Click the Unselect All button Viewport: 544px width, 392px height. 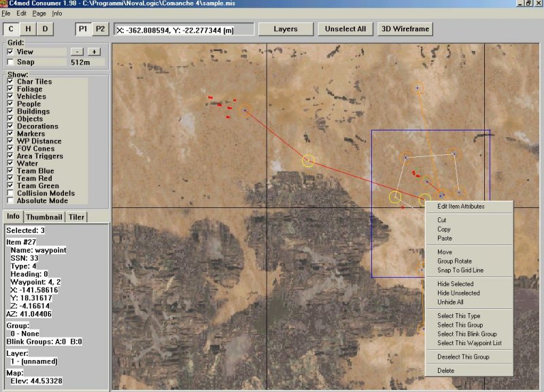pyautogui.click(x=345, y=29)
